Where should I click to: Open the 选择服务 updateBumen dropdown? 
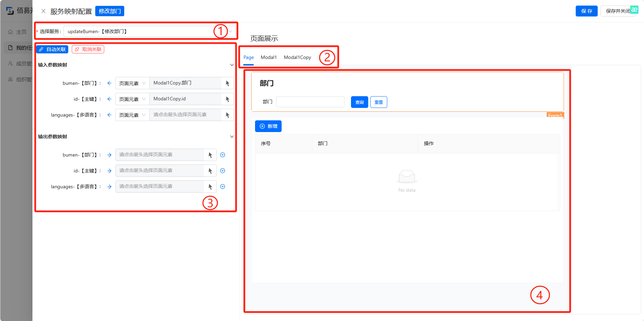coord(150,31)
